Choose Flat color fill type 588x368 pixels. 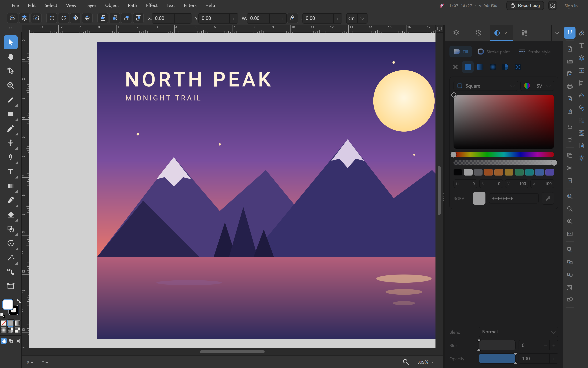(x=468, y=67)
